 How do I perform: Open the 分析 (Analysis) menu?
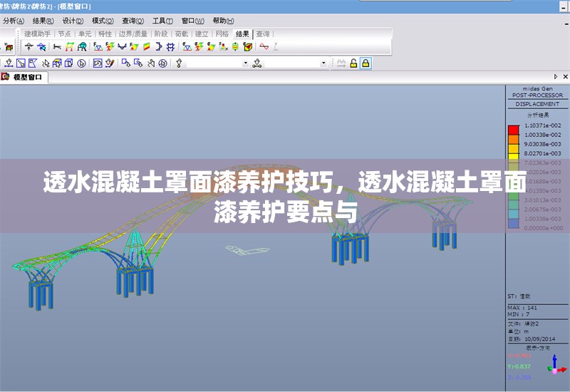click(x=13, y=21)
